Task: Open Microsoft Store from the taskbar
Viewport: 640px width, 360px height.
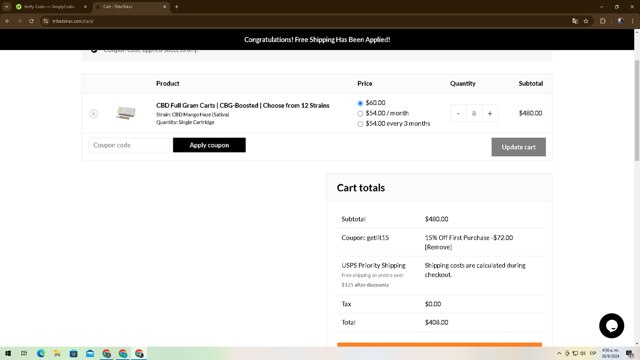Action: tap(73, 353)
